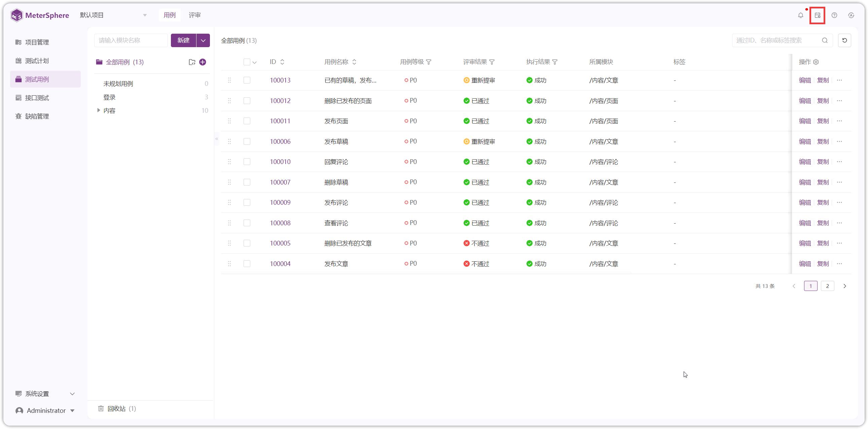The width and height of the screenshot is (868, 429).
Task: Click 编辑 for case 100006
Action: (x=805, y=142)
